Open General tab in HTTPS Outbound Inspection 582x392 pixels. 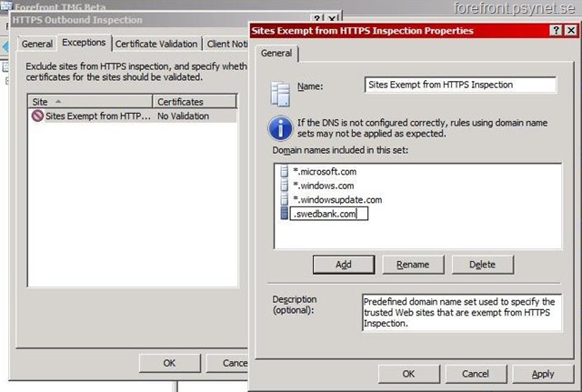click(x=37, y=44)
